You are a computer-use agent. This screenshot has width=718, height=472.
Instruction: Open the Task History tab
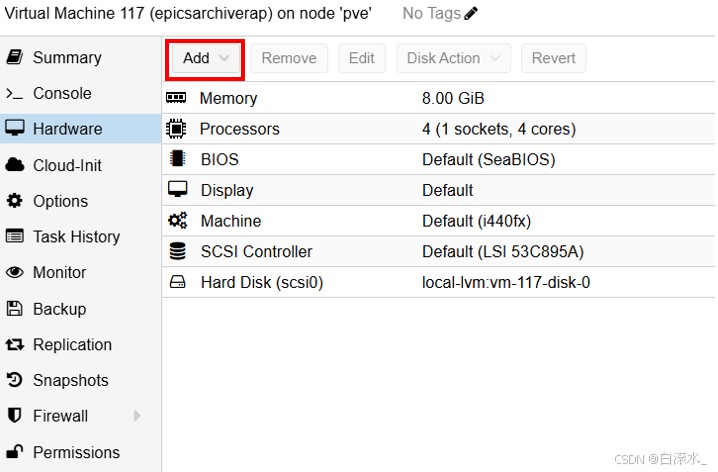click(76, 237)
